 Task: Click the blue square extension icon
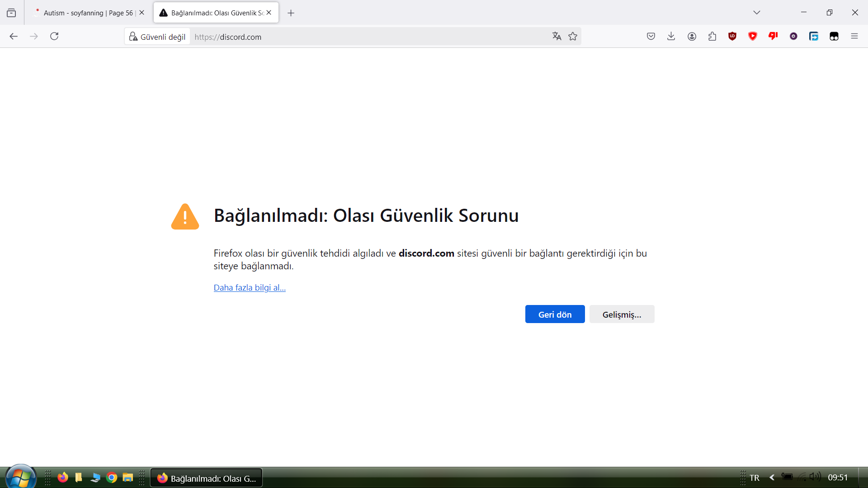814,36
